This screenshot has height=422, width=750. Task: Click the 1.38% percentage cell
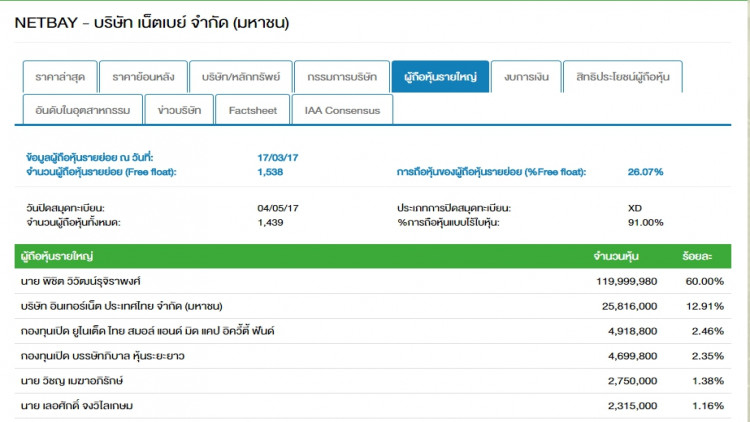tap(707, 381)
